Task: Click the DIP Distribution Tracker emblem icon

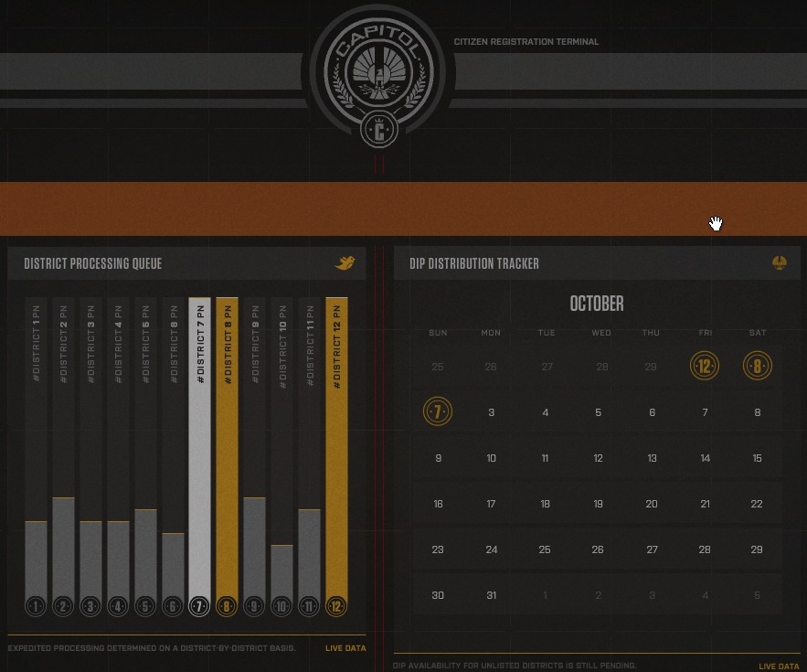Action: (x=779, y=263)
